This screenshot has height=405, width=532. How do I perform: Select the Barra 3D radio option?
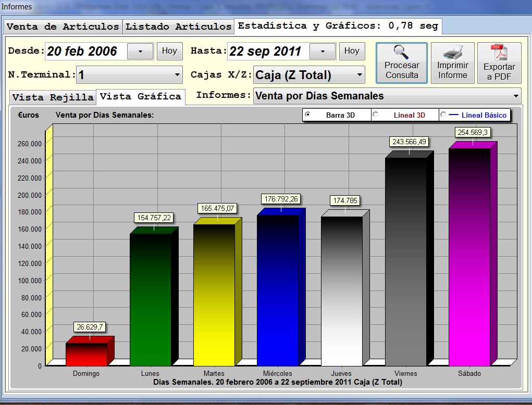click(x=307, y=115)
